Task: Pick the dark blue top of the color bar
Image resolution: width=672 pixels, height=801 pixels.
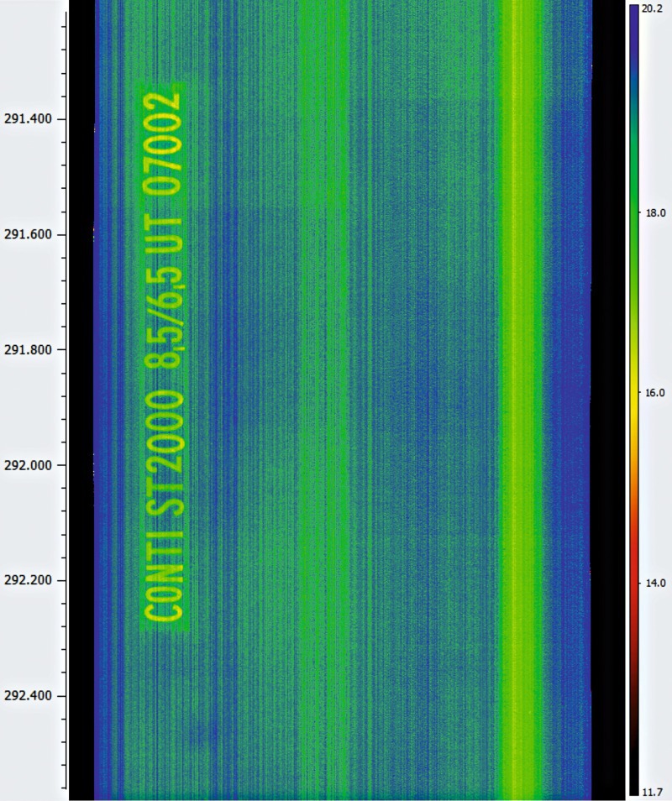Action: click(634, 25)
